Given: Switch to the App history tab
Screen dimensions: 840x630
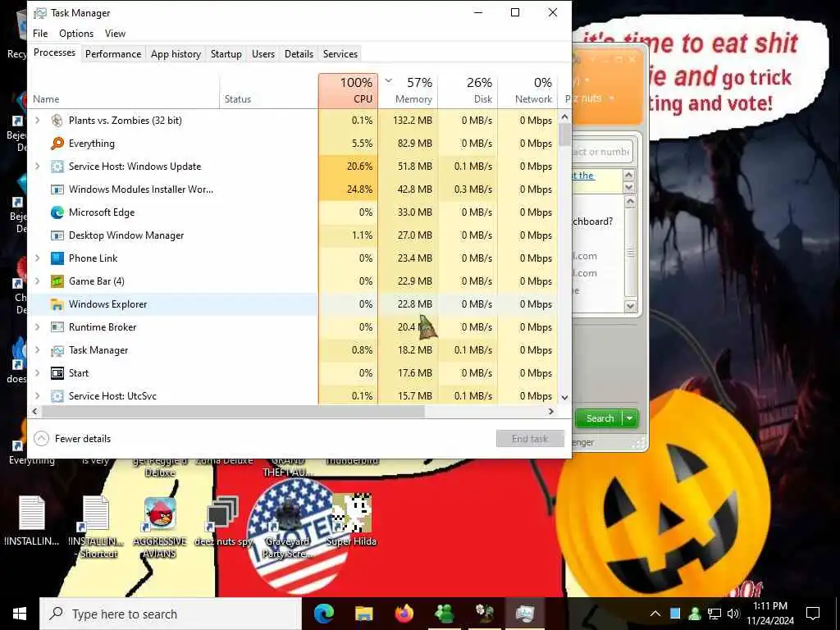Looking at the screenshot, I should pos(176,54).
